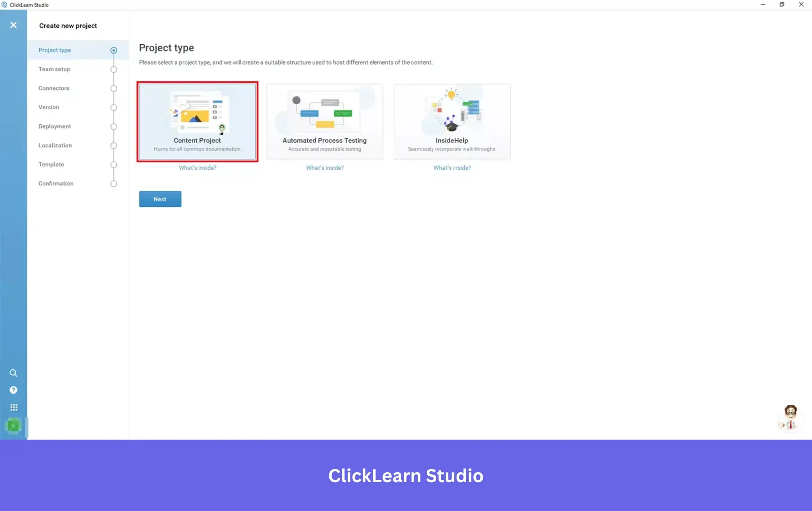This screenshot has width=812, height=511.
Task: Open the search icon in the sidebar
Action: 14,373
